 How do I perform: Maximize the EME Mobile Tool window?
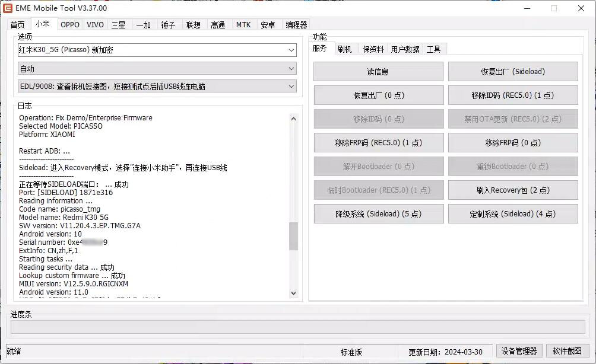554,8
